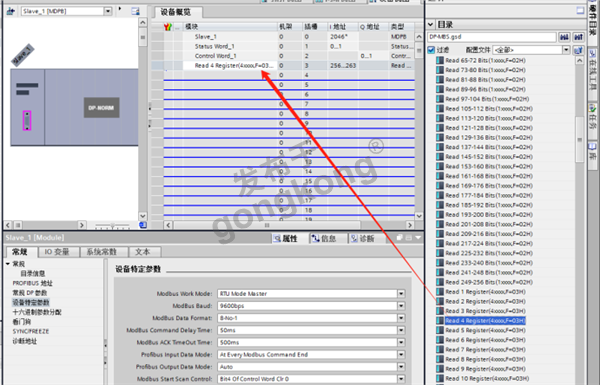Viewport: 600px width, 385px height.
Task: Select PROFIBUS 地址 in properties tree
Action: coord(33,283)
